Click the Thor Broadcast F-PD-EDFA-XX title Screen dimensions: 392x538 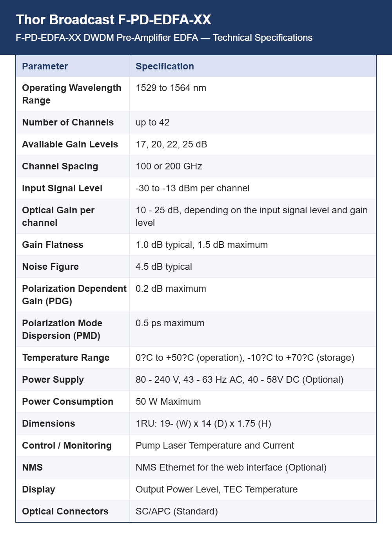click(x=113, y=20)
